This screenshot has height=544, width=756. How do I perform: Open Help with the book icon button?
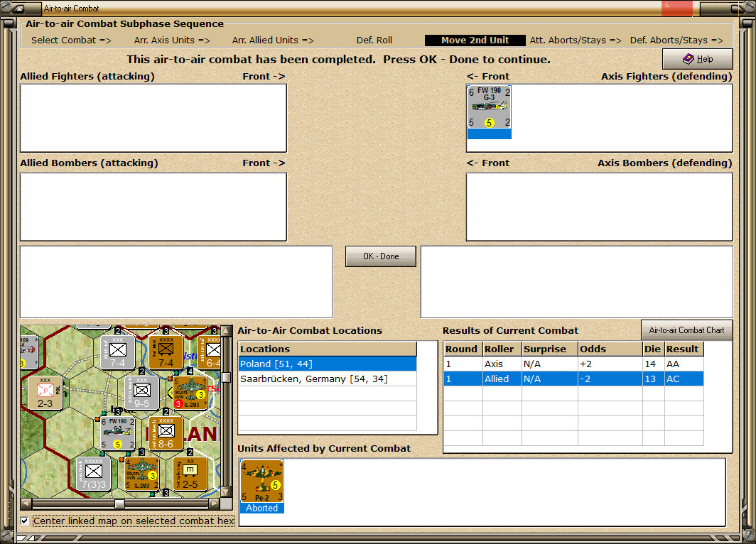pyautogui.click(x=697, y=59)
